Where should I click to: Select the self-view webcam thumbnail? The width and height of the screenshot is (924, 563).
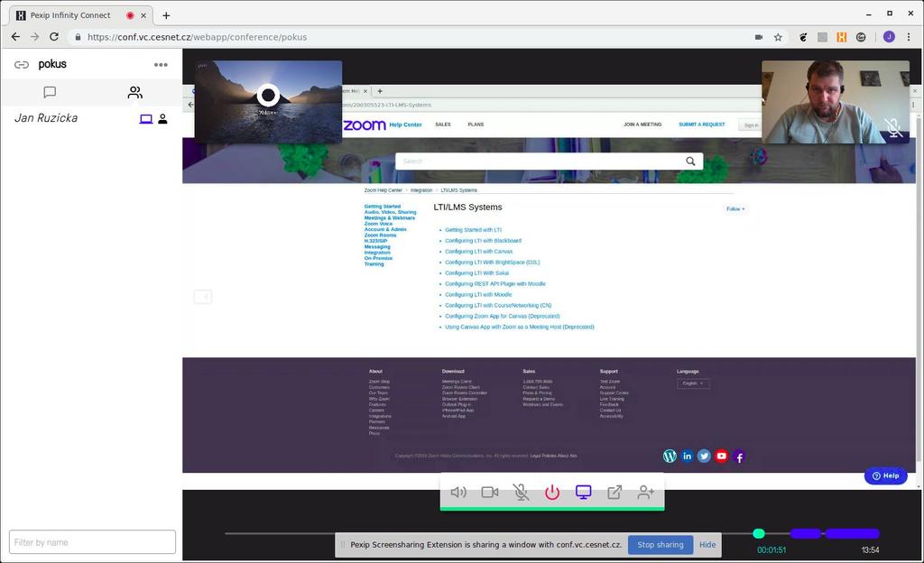836,102
